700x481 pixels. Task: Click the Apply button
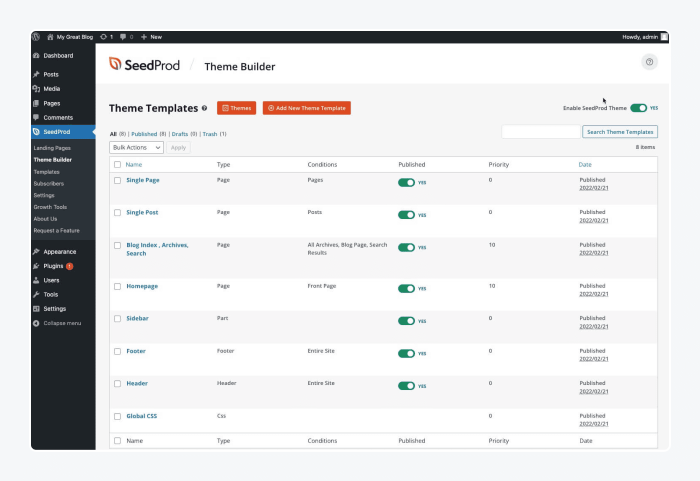tap(178, 147)
